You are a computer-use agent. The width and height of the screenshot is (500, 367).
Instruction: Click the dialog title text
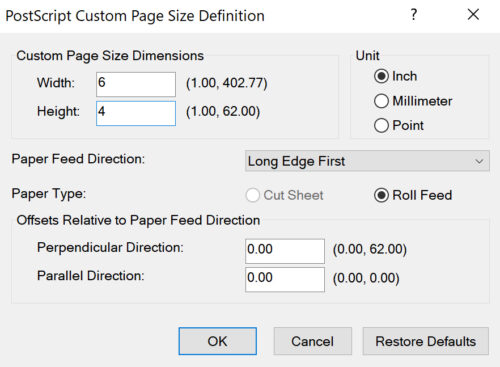point(135,16)
